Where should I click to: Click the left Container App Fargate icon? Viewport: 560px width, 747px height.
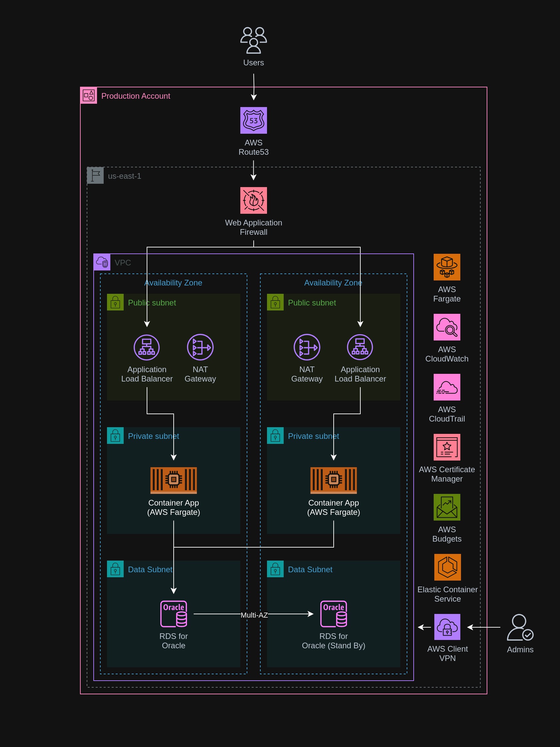coord(174,480)
